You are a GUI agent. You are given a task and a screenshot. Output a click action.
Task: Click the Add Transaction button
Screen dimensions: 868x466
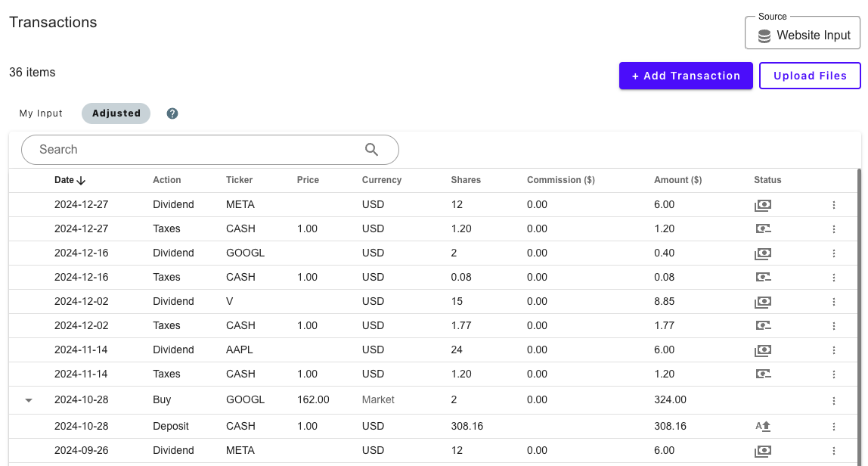[685, 76]
